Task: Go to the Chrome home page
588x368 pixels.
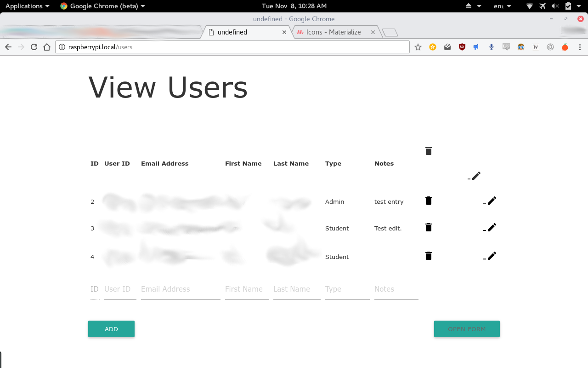Action: coord(46,47)
